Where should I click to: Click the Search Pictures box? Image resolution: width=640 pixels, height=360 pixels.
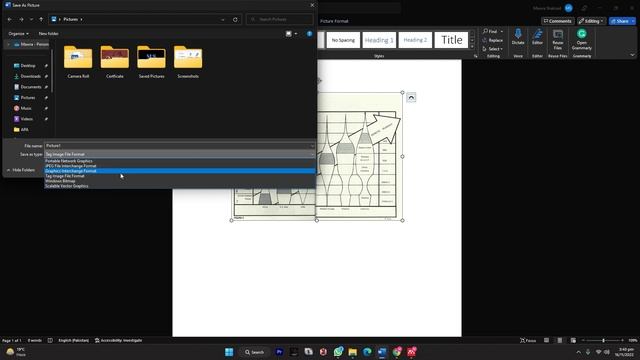[280, 19]
